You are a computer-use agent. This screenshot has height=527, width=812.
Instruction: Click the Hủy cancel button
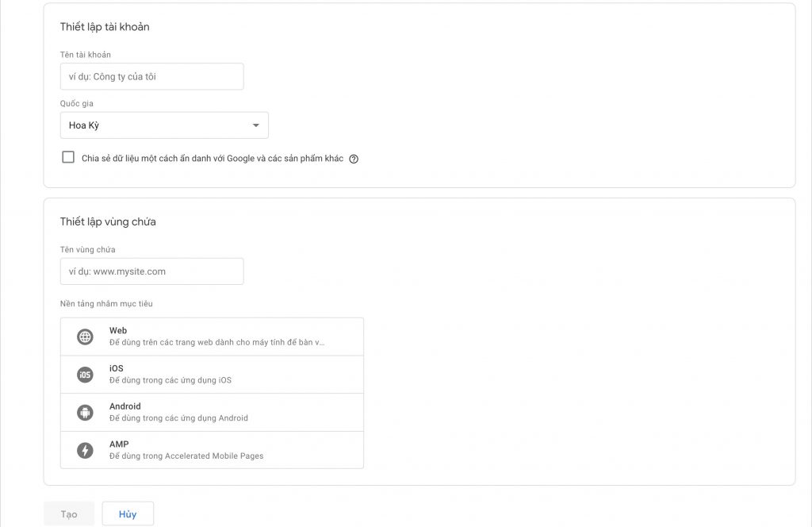(128, 514)
